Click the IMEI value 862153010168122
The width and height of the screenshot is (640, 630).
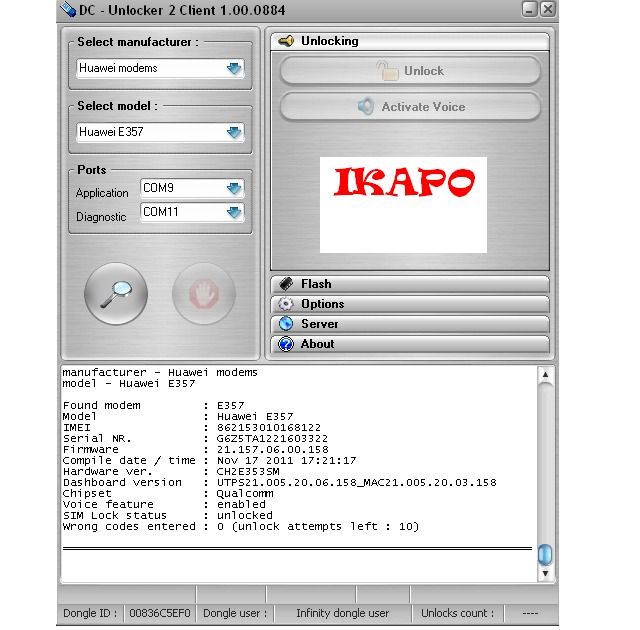pyautogui.click(x=269, y=428)
